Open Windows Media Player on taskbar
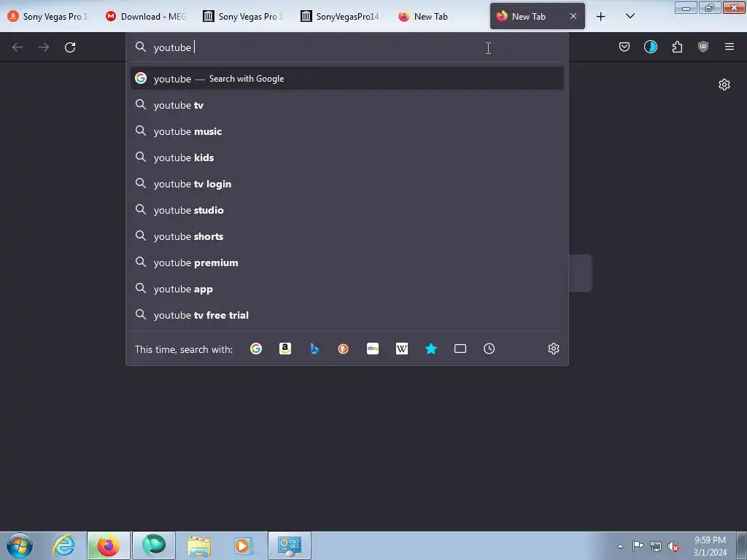 pos(244,545)
